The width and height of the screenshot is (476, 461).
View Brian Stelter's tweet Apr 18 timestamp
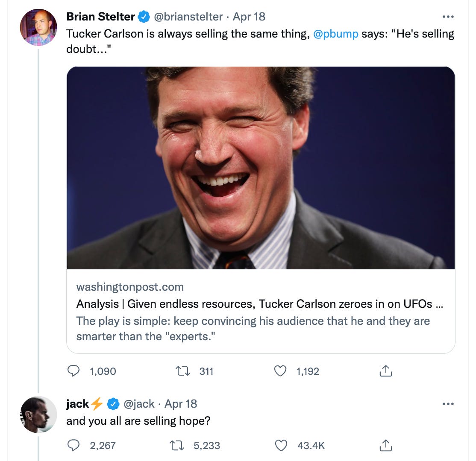[249, 17]
